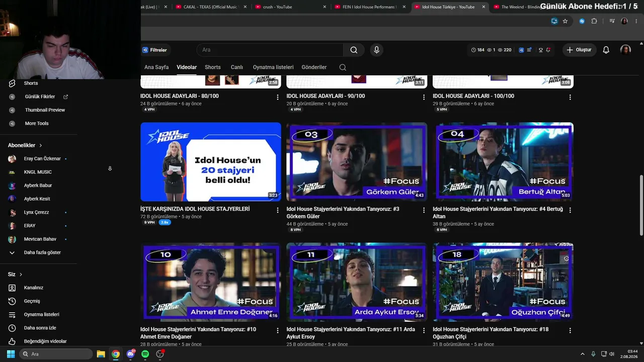This screenshot has height=362, width=644.
Task: Open options for #11 Arda Aykut Ersoy video
Action: (424, 331)
